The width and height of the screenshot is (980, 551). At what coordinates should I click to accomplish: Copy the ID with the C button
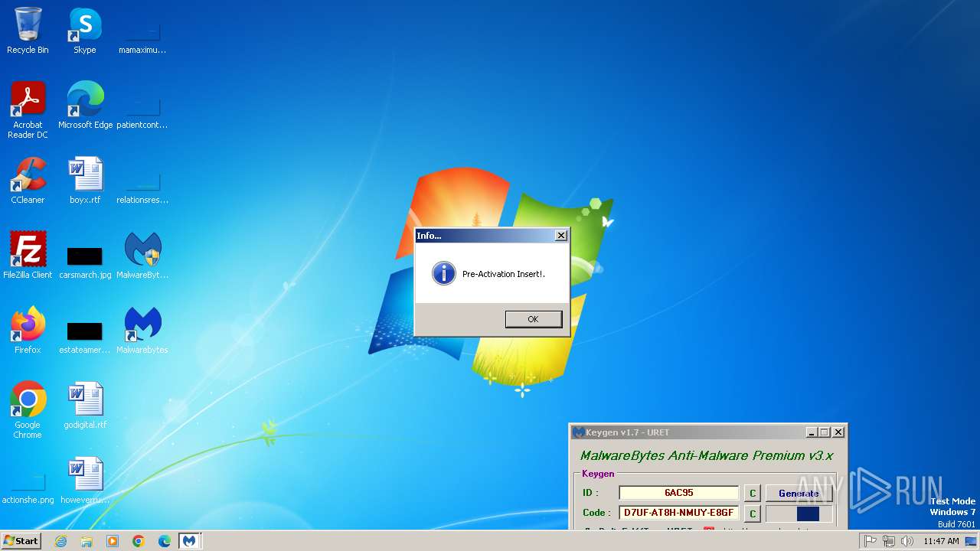tap(753, 494)
